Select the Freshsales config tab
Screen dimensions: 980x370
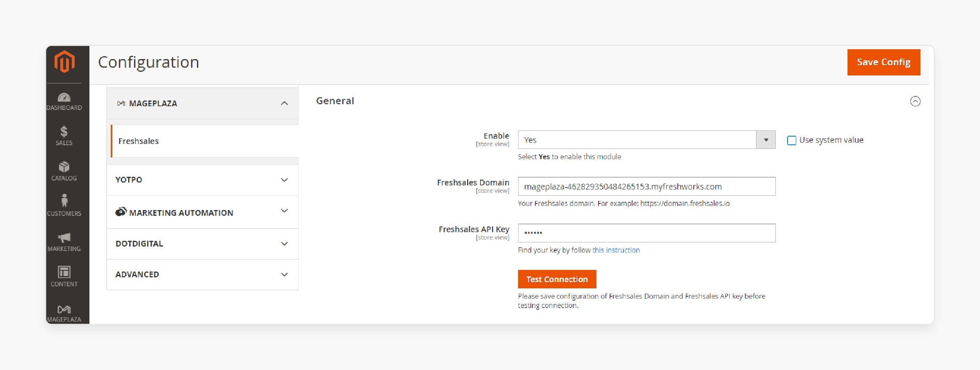pos(205,141)
